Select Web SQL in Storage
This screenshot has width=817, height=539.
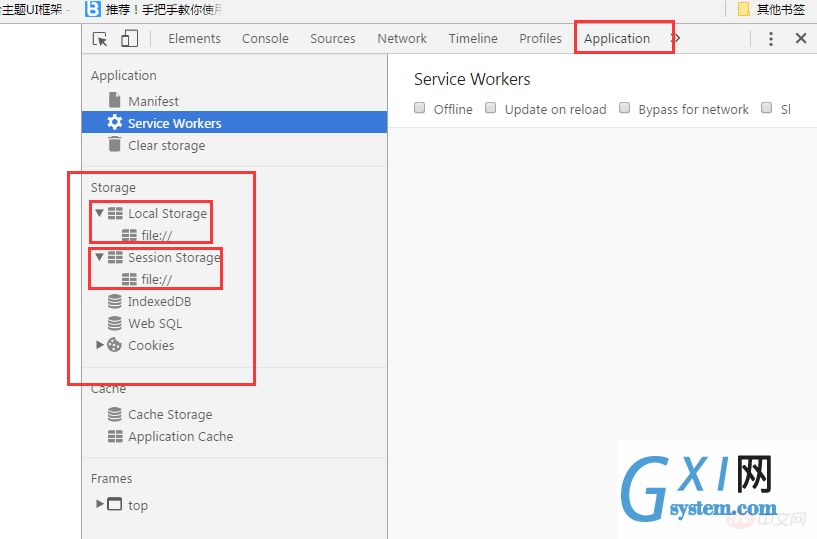(155, 324)
